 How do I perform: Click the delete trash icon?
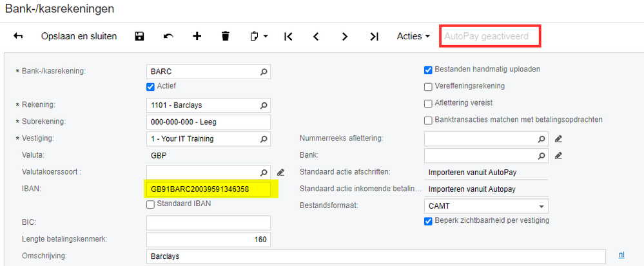[x=225, y=37]
